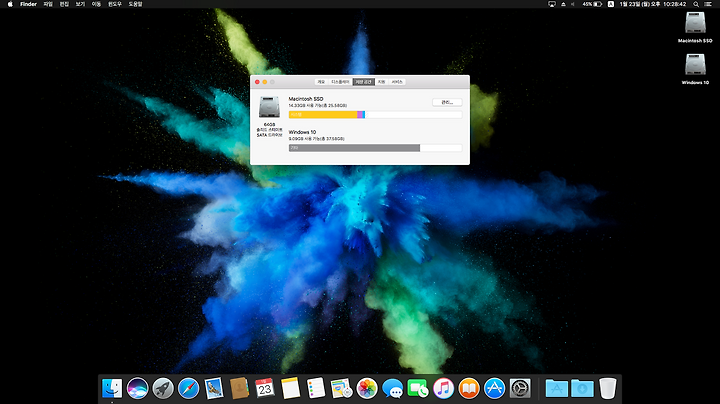
Task: Open input source A icon menu
Action: pos(611,4)
